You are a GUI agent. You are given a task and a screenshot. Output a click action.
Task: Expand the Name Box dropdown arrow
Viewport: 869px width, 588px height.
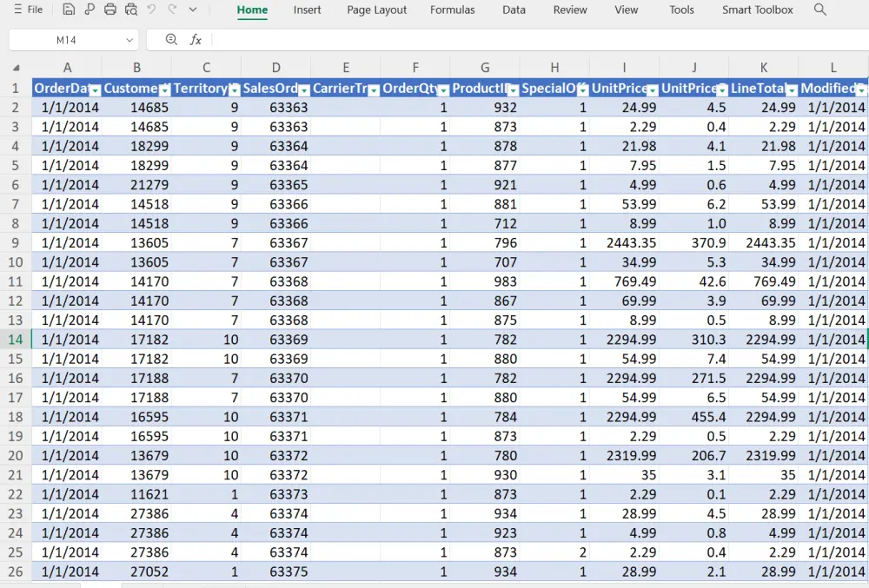[x=129, y=40]
